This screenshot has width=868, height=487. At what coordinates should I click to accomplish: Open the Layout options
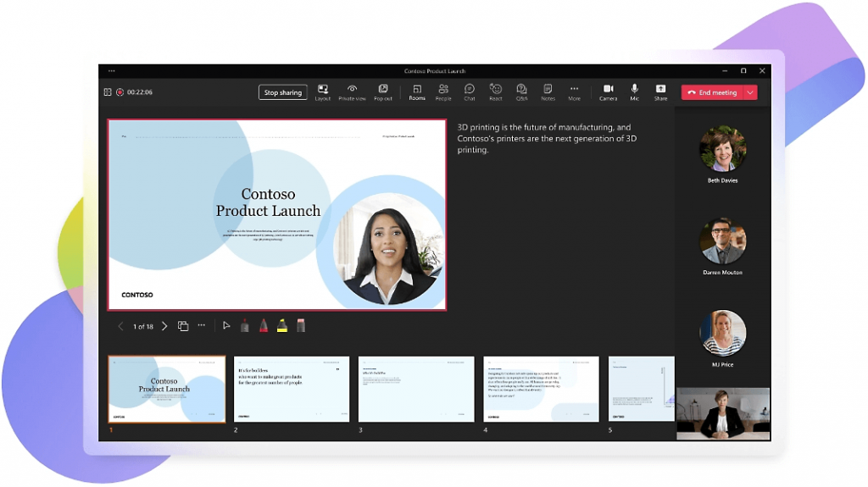(322, 91)
